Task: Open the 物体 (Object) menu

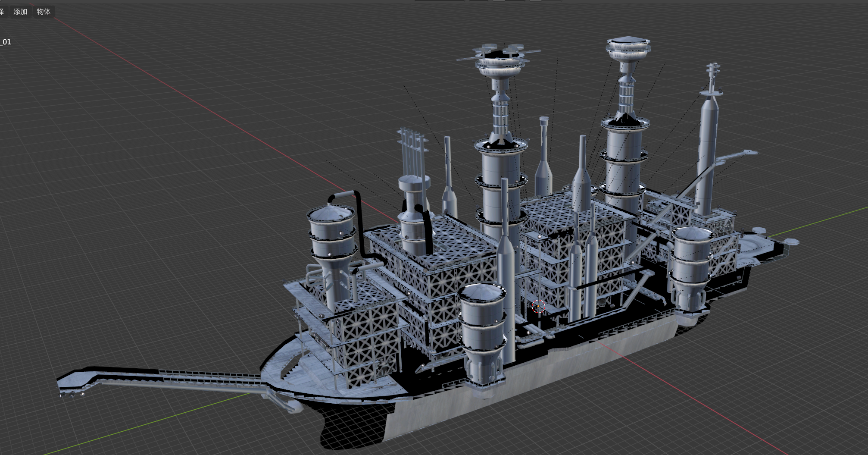Action: [44, 12]
